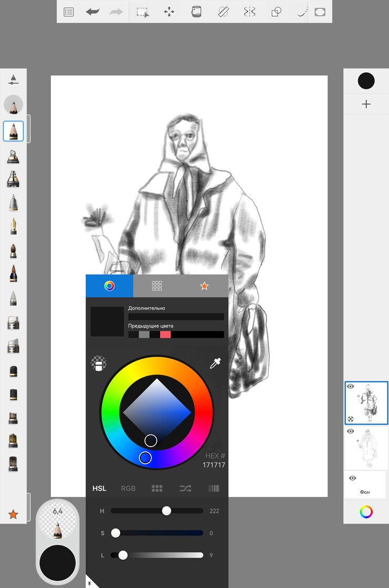Click the transparent color bucket icon
The image size is (389, 588).
(99, 363)
